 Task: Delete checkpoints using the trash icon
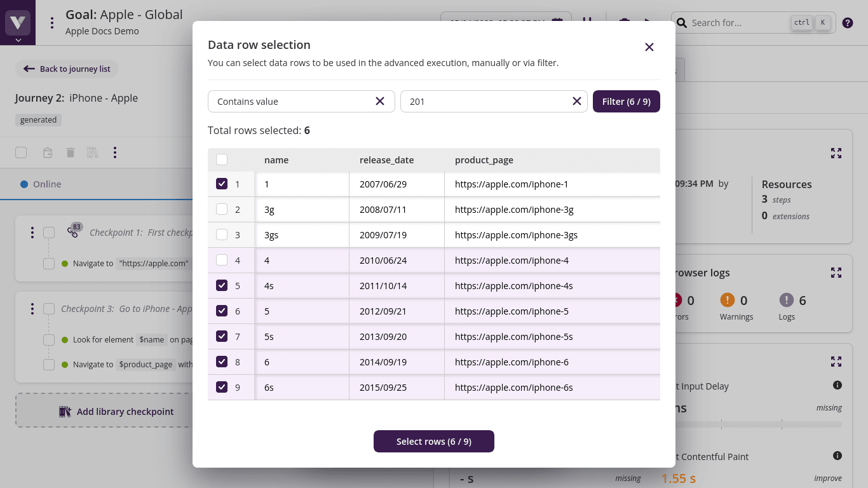(x=70, y=152)
